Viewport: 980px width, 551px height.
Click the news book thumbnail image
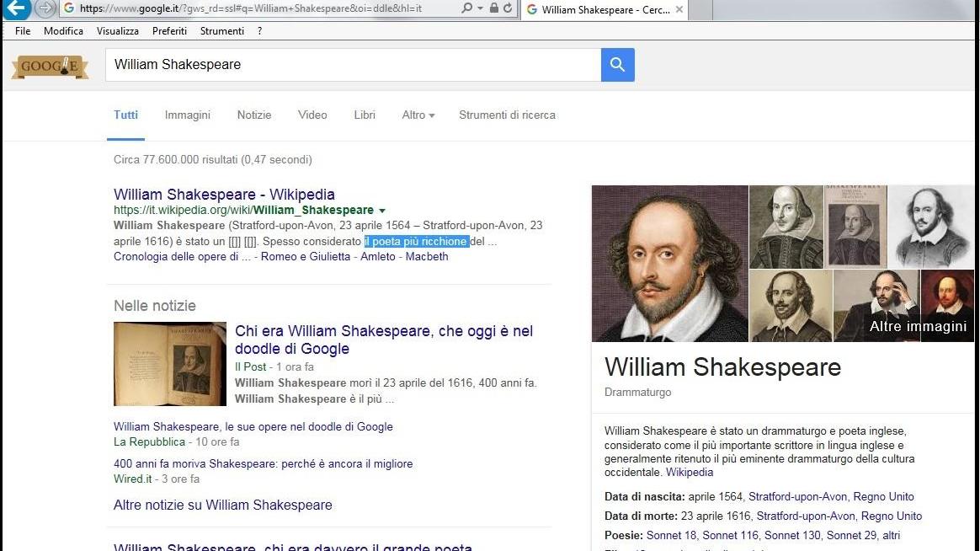(170, 364)
